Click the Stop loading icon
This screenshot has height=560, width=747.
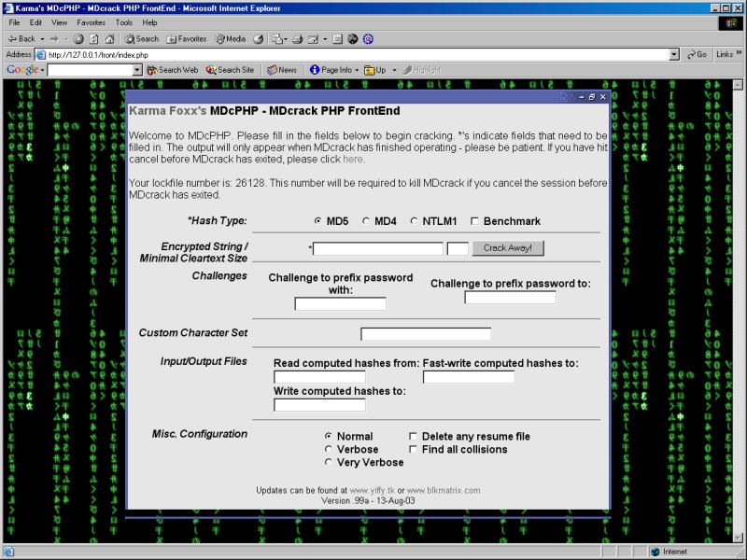pyautogui.click(x=78, y=39)
